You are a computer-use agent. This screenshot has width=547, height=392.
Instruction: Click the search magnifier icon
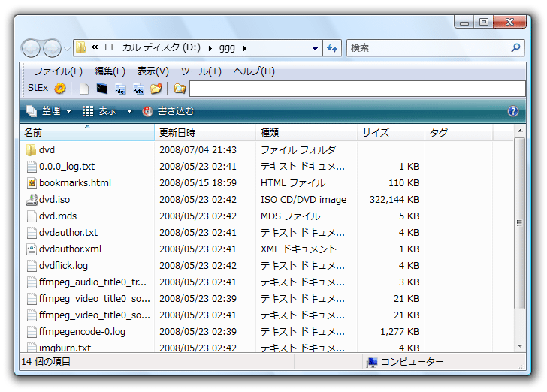515,48
